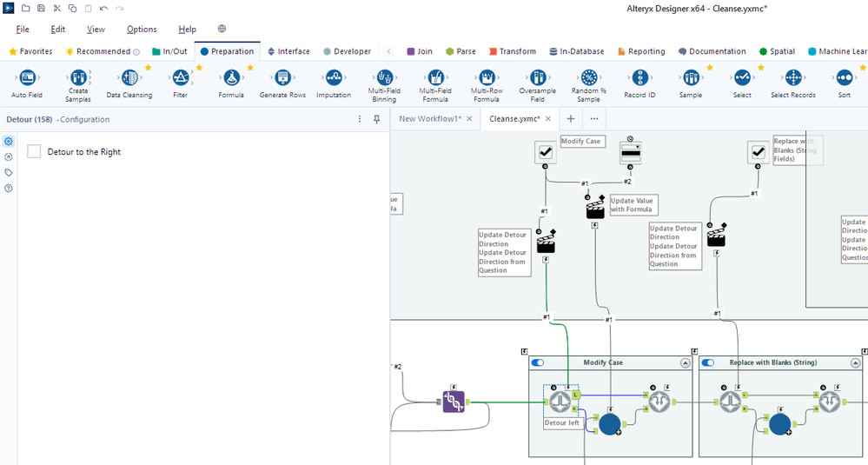Open the Options menu
This screenshot has width=868, height=465.
click(x=142, y=30)
